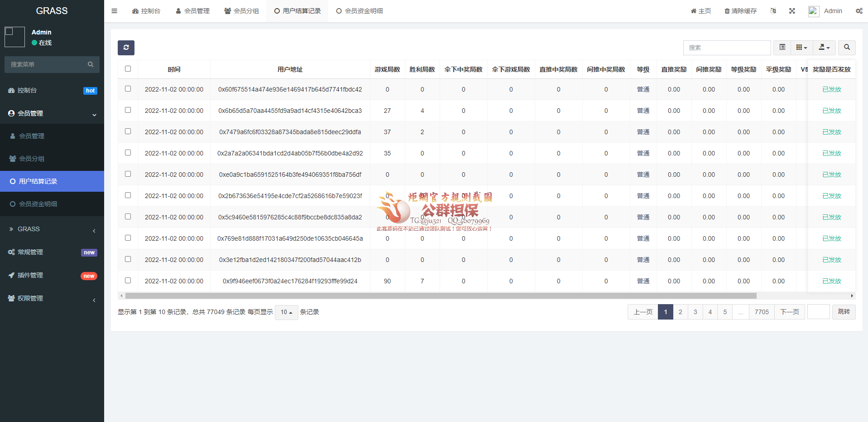868x422 pixels.
Task: Check the select-all checkbox in table header
Action: point(128,69)
